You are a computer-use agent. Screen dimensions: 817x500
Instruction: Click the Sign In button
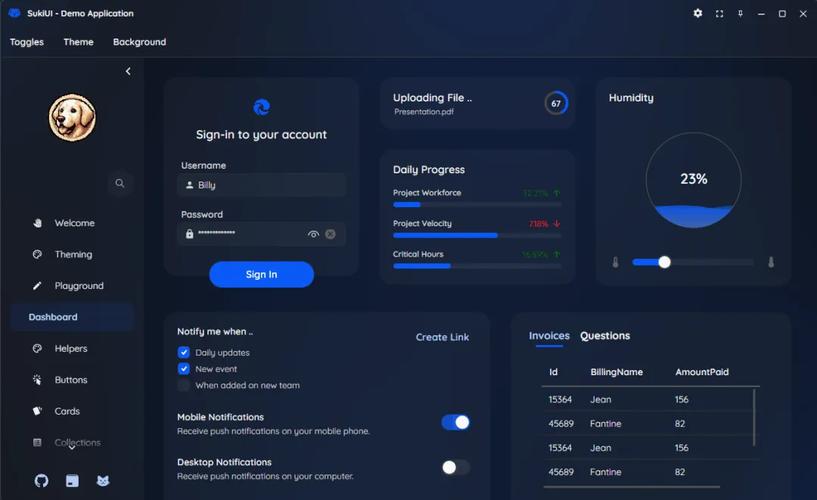click(x=262, y=274)
